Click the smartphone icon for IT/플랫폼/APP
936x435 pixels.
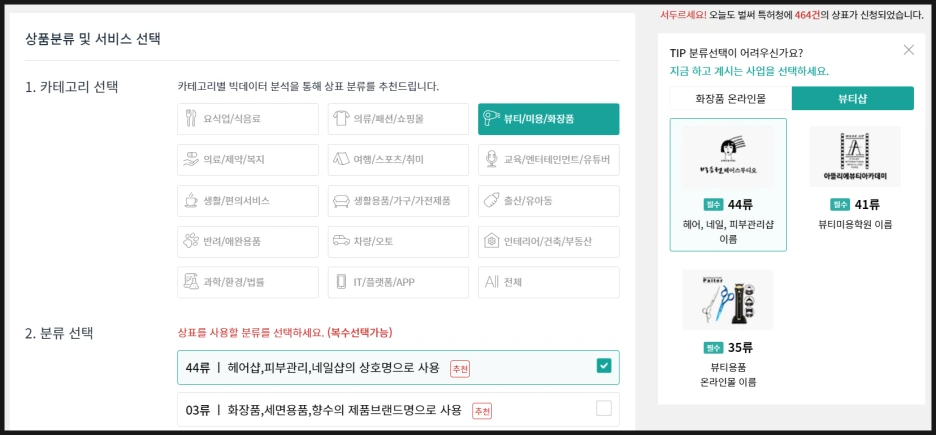coord(342,282)
